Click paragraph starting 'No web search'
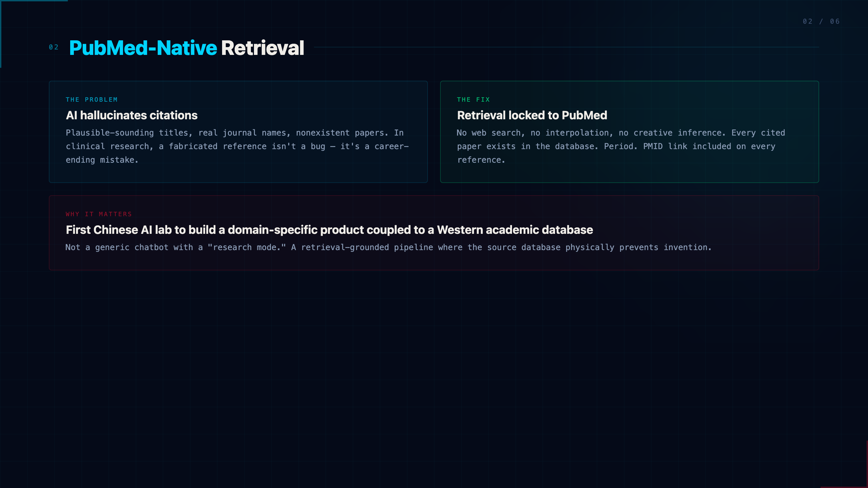The image size is (868, 488). [x=621, y=146]
